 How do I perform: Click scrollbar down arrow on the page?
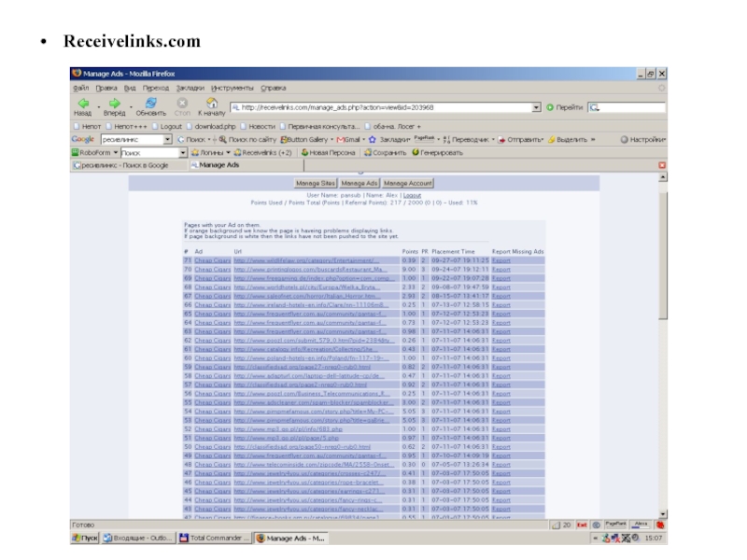click(x=663, y=514)
